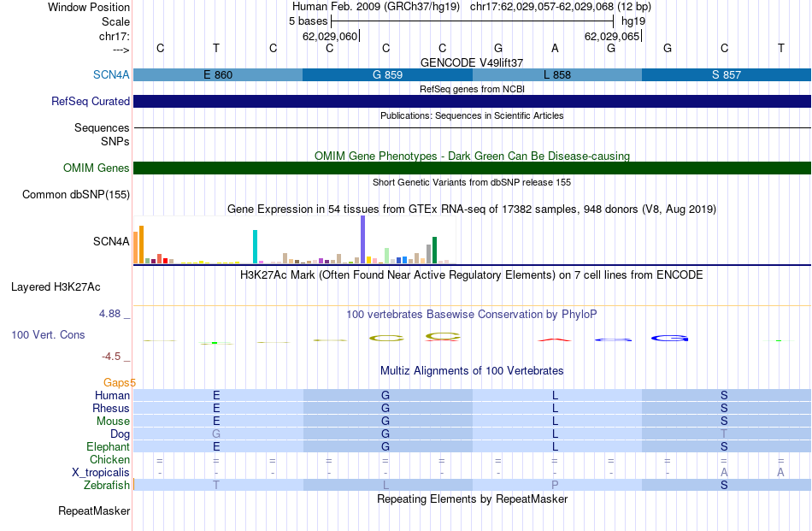Click the Dog row gray T residue
This screenshot has height=531, width=812.
[x=724, y=434]
